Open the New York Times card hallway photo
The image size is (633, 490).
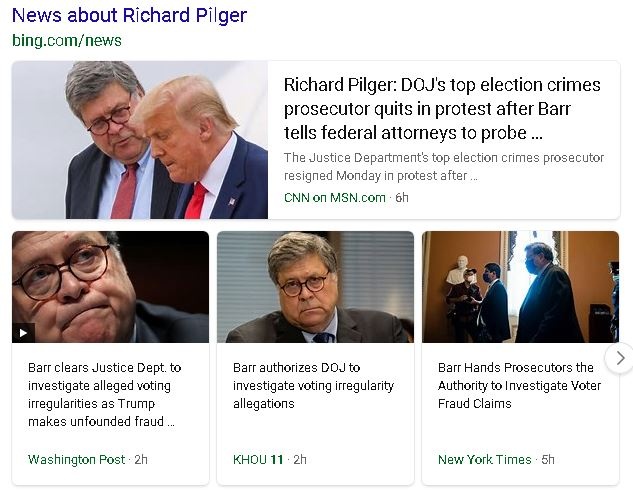[520, 287]
